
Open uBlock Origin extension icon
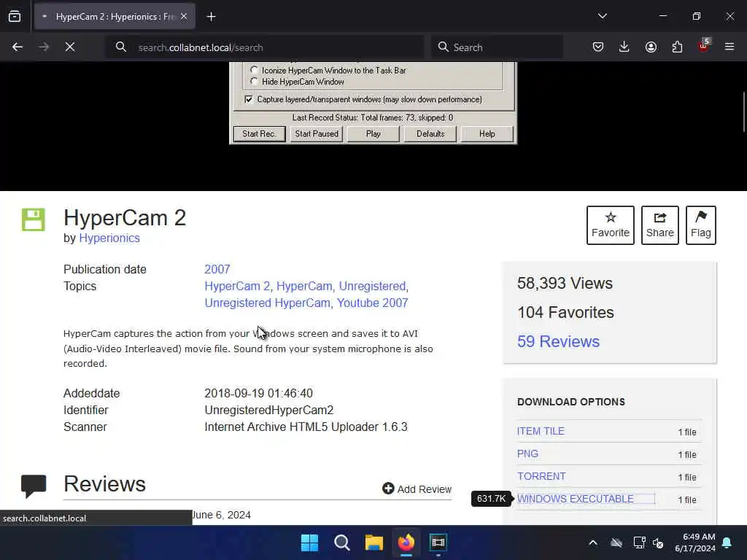click(x=703, y=46)
